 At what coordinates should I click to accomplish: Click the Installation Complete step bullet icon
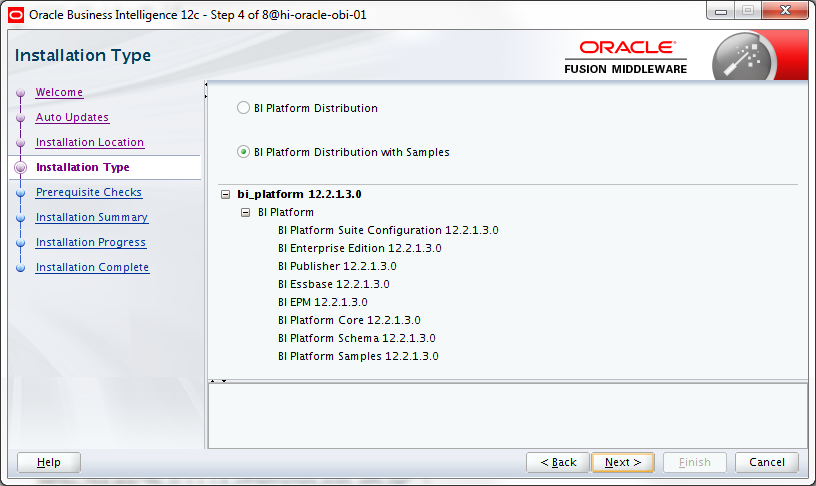[20, 268]
